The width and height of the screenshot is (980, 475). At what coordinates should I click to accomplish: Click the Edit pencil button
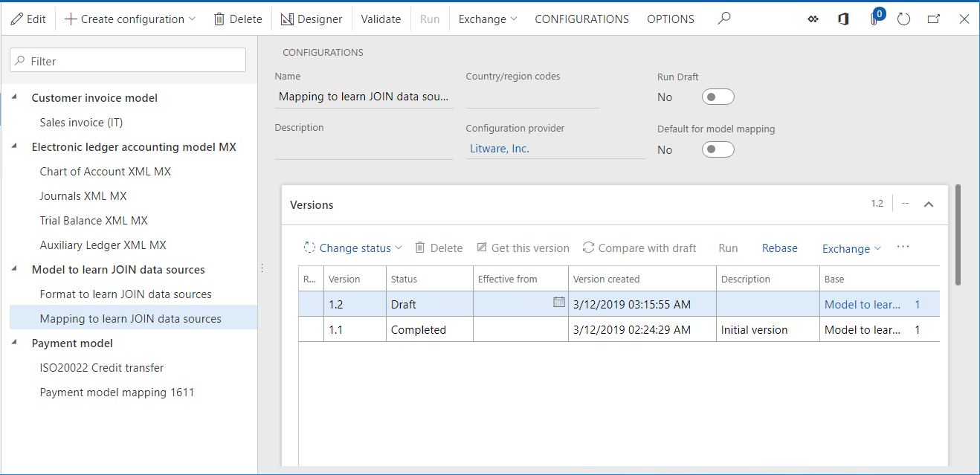28,19
